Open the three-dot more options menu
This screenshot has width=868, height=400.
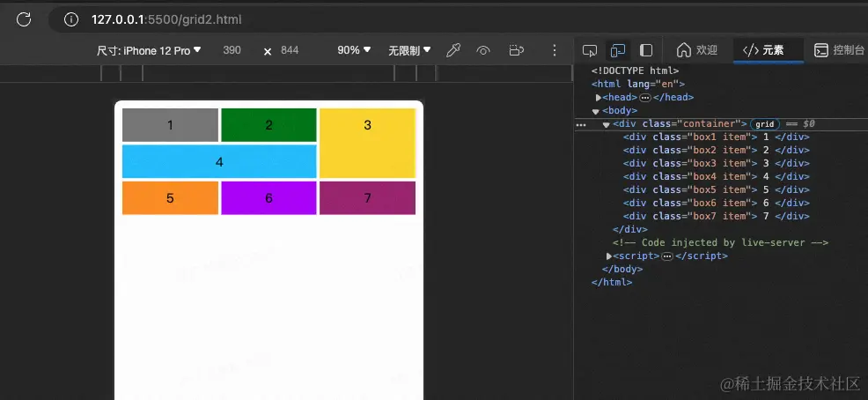point(554,50)
